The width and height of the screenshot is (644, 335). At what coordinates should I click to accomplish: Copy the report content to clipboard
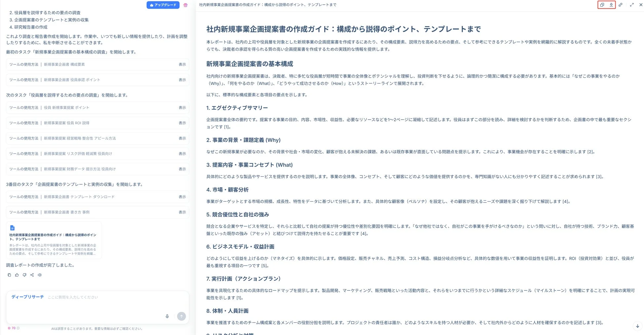[x=602, y=5]
